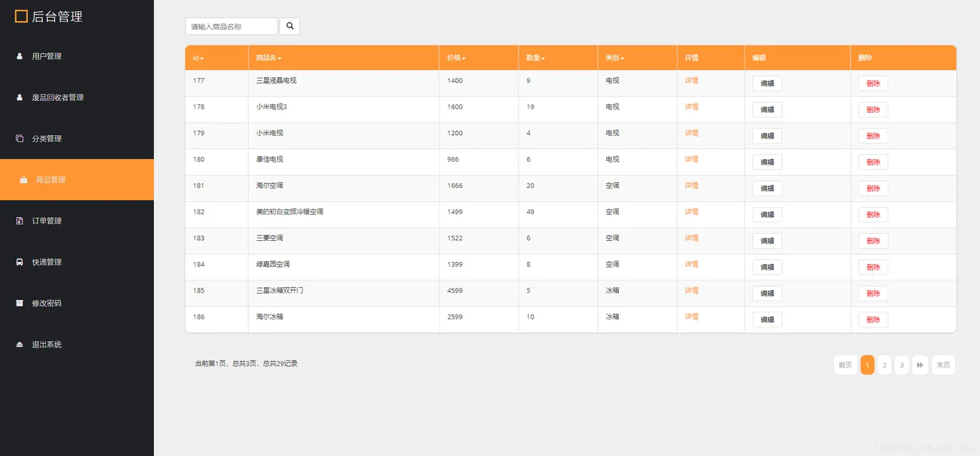Edit the 三星冰箱双开门 row
This screenshot has width=980, height=456.
tap(767, 293)
